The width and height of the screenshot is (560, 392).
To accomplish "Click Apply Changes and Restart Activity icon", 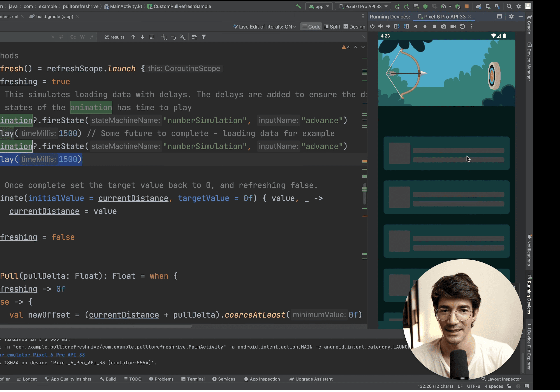I will click(407, 6).
